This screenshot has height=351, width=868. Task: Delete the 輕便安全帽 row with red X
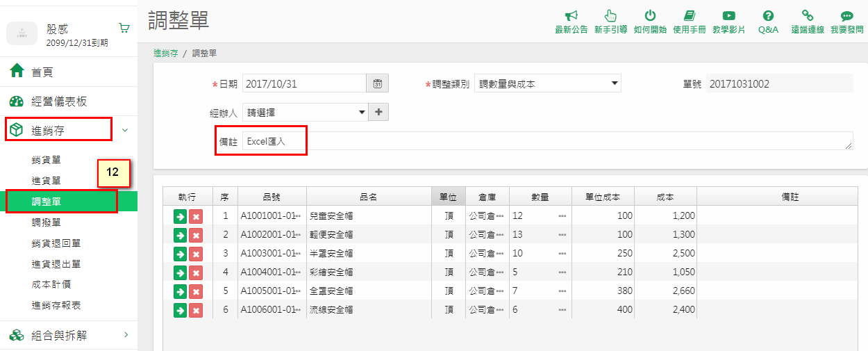coord(196,235)
